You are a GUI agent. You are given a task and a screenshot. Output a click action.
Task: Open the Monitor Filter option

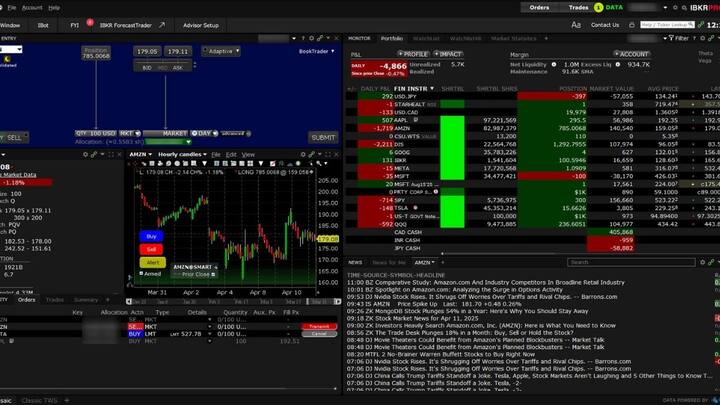(679, 39)
